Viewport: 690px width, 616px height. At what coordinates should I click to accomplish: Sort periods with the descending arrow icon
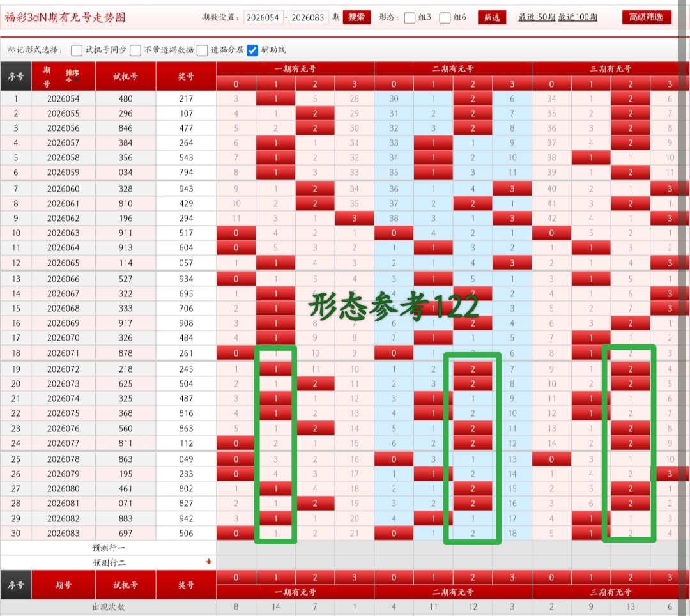(x=77, y=79)
